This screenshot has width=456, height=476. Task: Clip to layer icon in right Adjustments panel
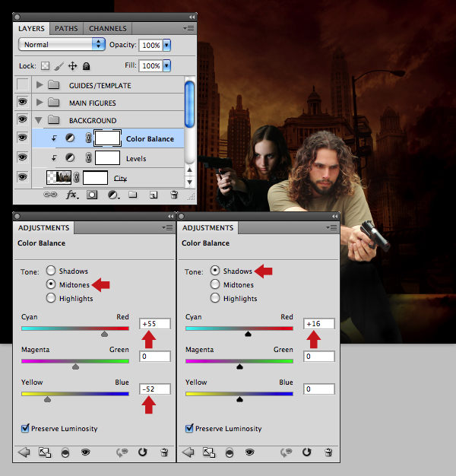[230, 452]
